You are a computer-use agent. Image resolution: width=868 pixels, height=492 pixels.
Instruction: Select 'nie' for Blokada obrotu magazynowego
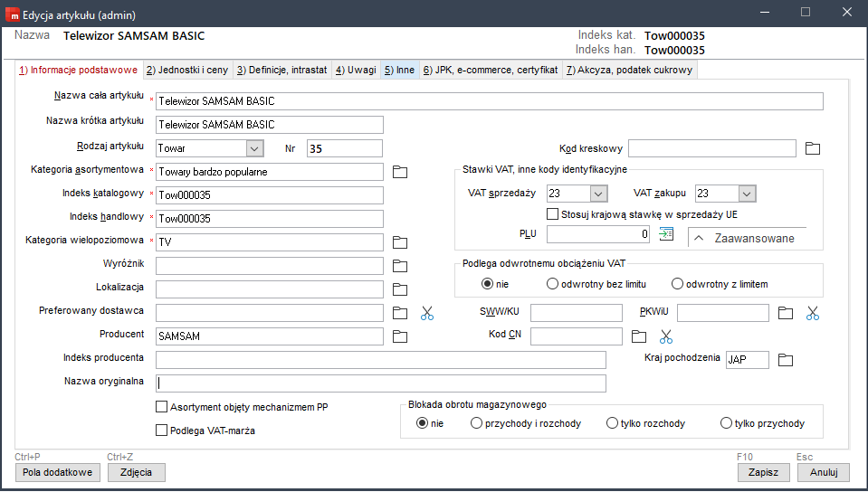423,423
